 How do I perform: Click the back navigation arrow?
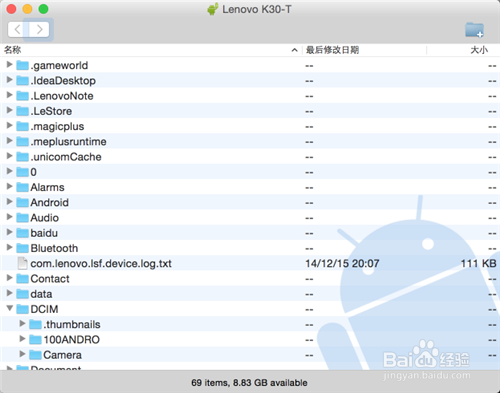[x=18, y=29]
